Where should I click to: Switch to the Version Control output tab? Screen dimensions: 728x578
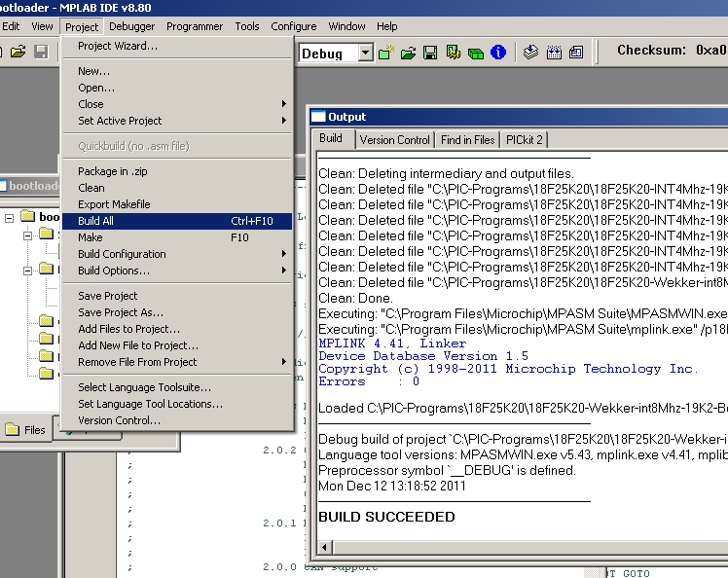[394, 140]
